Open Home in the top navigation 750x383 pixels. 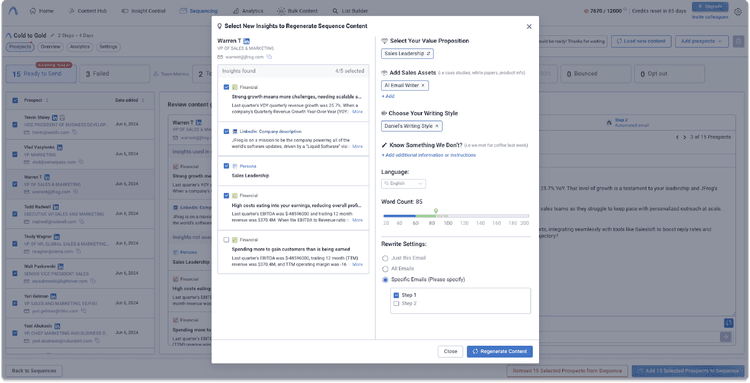(x=41, y=11)
